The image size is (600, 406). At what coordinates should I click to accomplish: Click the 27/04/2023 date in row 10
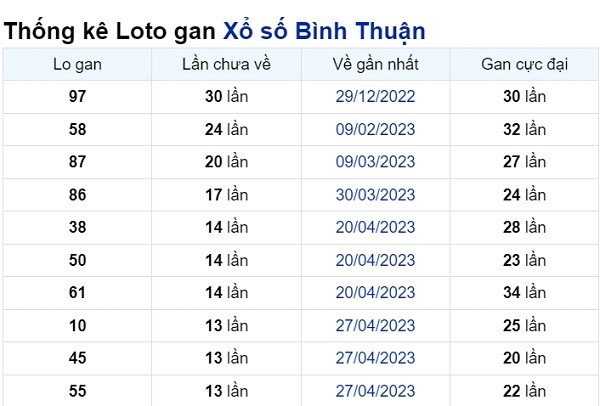point(375,326)
